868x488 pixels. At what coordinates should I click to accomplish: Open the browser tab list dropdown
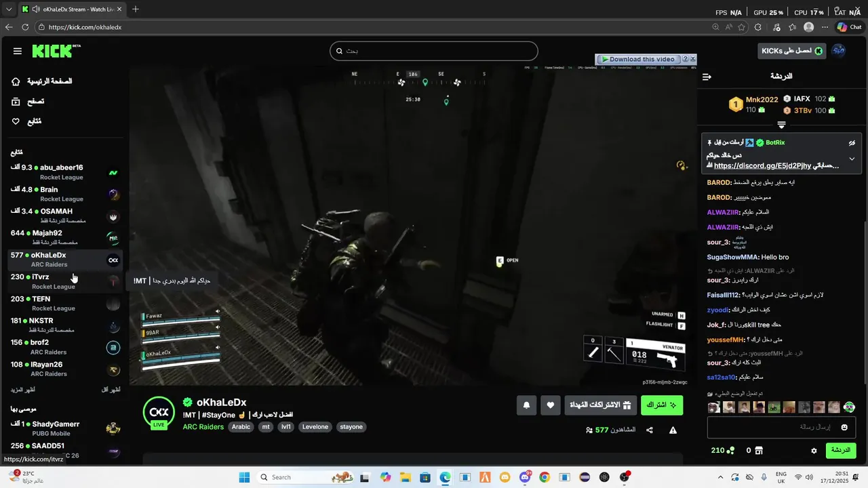coord(9,9)
